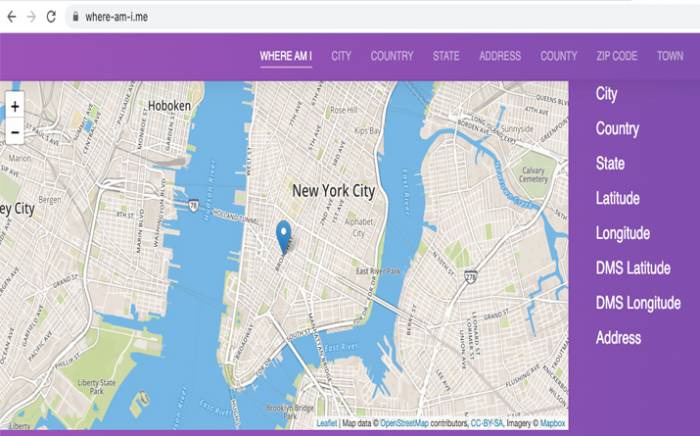Image resolution: width=700 pixels, height=436 pixels.
Task: Open the ZIP CODE nav tab
Action: (x=617, y=56)
